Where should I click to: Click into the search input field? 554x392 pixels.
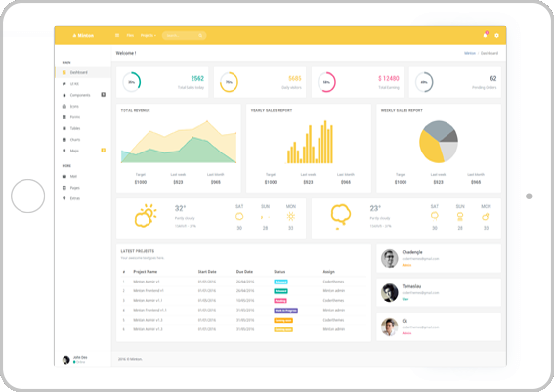(x=181, y=36)
